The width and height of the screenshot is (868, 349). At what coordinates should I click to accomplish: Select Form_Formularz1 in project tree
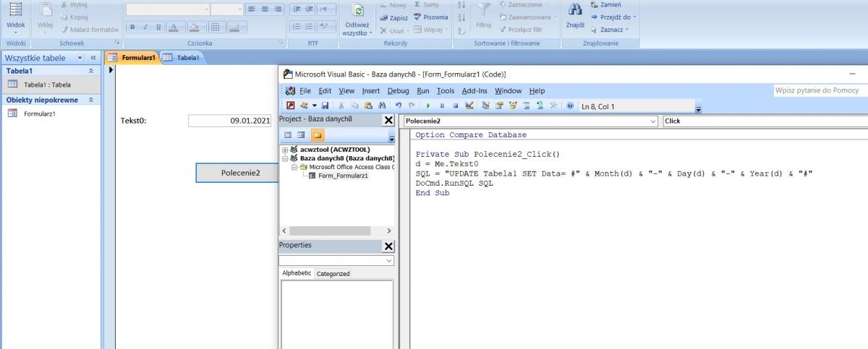point(343,176)
